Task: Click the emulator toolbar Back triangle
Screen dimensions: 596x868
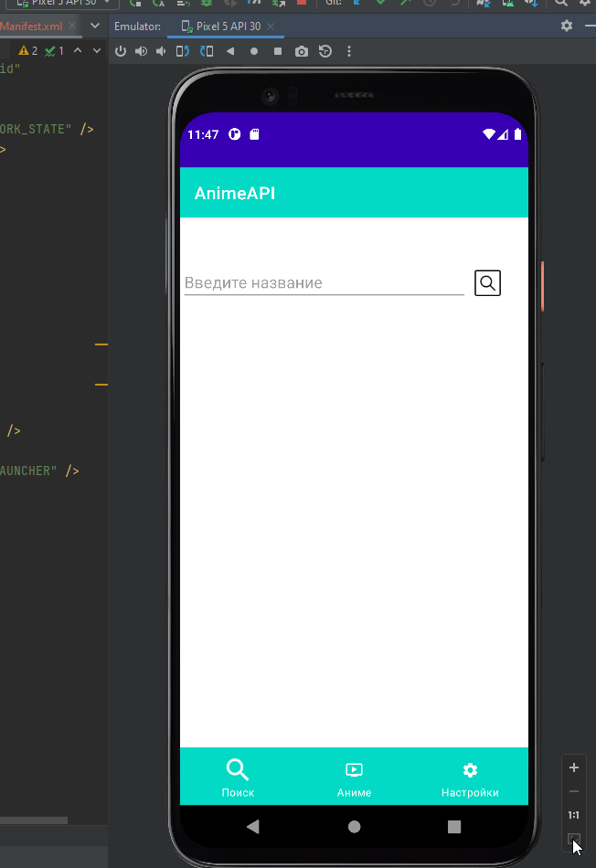Action: tap(230, 51)
